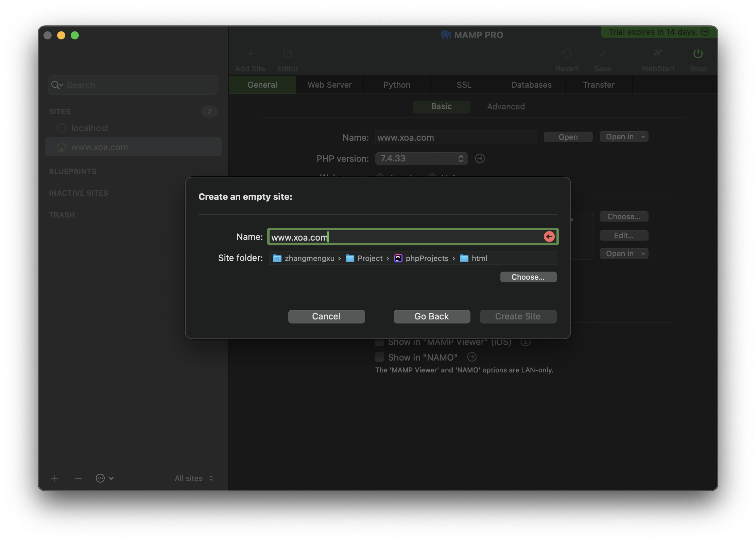Image resolution: width=756 pixels, height=541 pixels.
Task: Click the PHP version arrow info icon
Action: click(480, 158)
